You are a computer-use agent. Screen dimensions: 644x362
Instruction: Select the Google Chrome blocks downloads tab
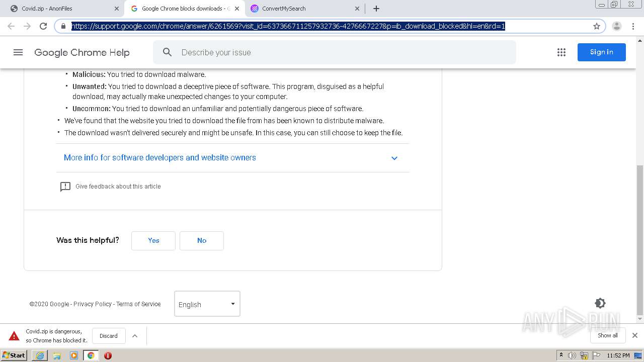(x=184, y=9)
